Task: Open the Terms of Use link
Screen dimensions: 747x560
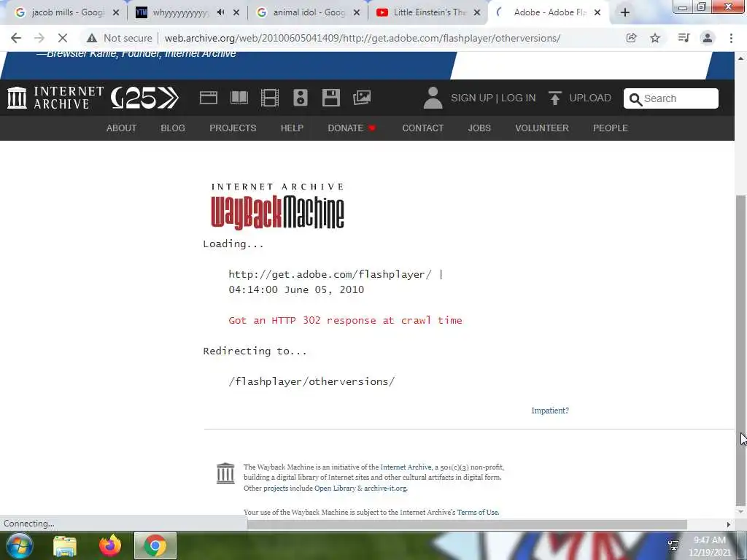Action: tap(478, 513)
